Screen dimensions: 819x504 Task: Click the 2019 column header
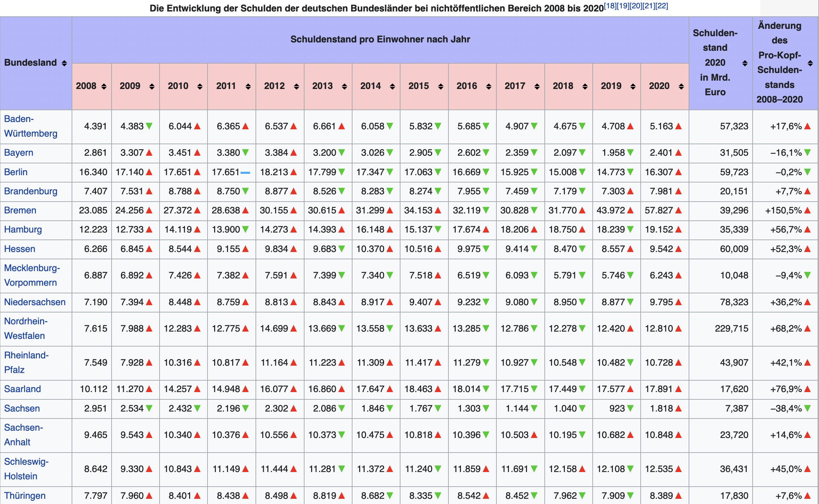(x=611, y=86)
